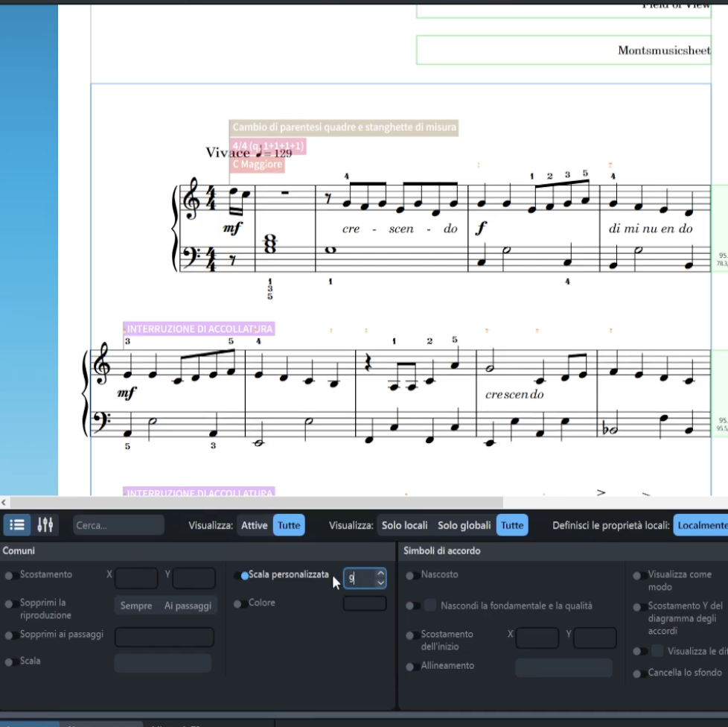728x727 pixels.
Task: Click the accent mark above bottom system
Action: point(601,492)
